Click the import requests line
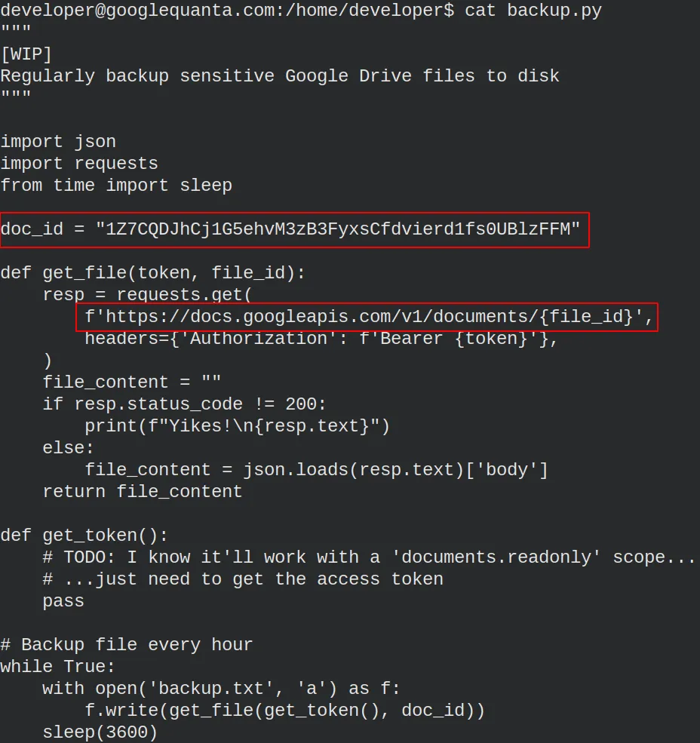The height and width of the screenshot is (743, 700). click(x=79, y=164)
